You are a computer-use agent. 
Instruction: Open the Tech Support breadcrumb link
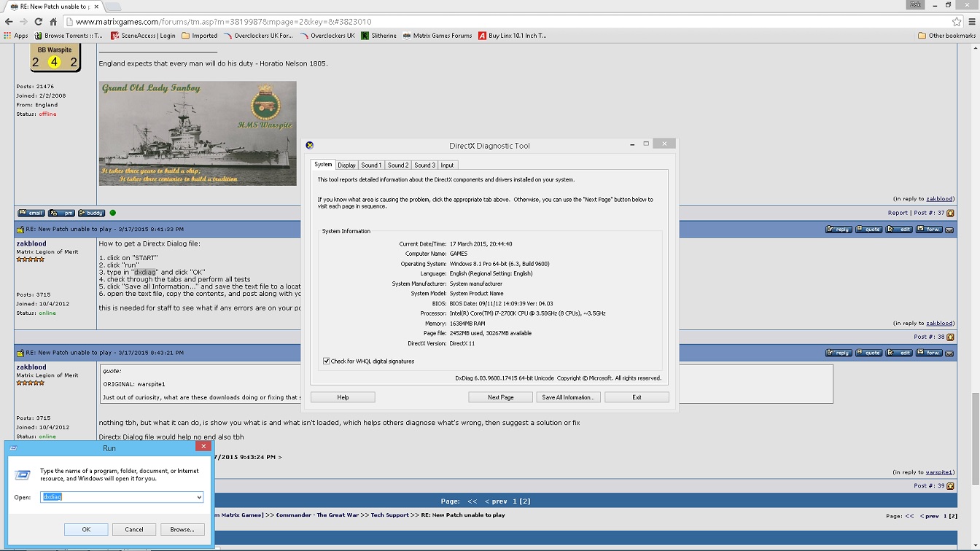click(389, 515)
